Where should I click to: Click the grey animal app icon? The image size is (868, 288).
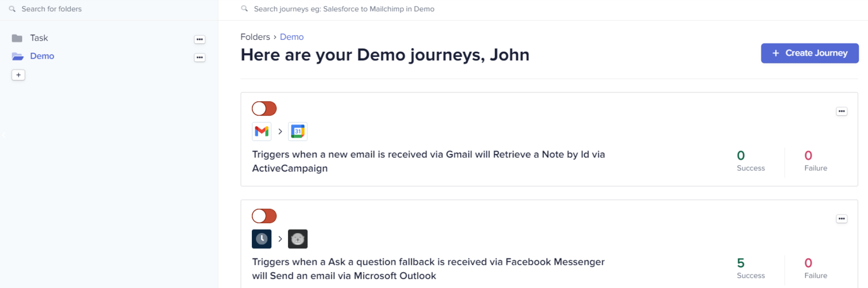click(x=298, y=239)
